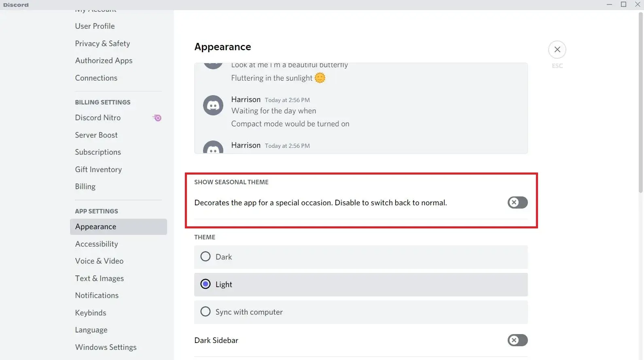Select Sync with computer theme option
Image resolution: width=644 pixels, height=360 pixels.
click(x=205, y=311)
